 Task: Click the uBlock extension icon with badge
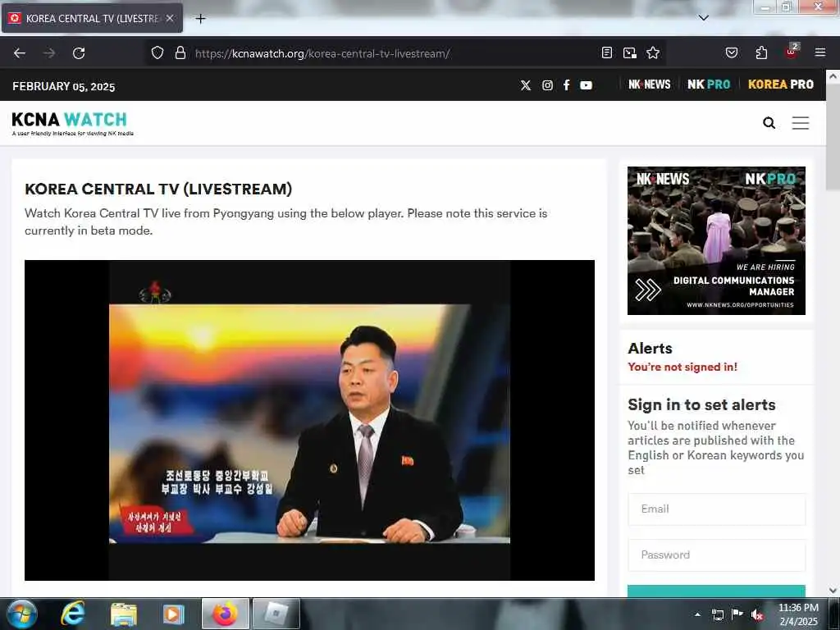[792, 52]
